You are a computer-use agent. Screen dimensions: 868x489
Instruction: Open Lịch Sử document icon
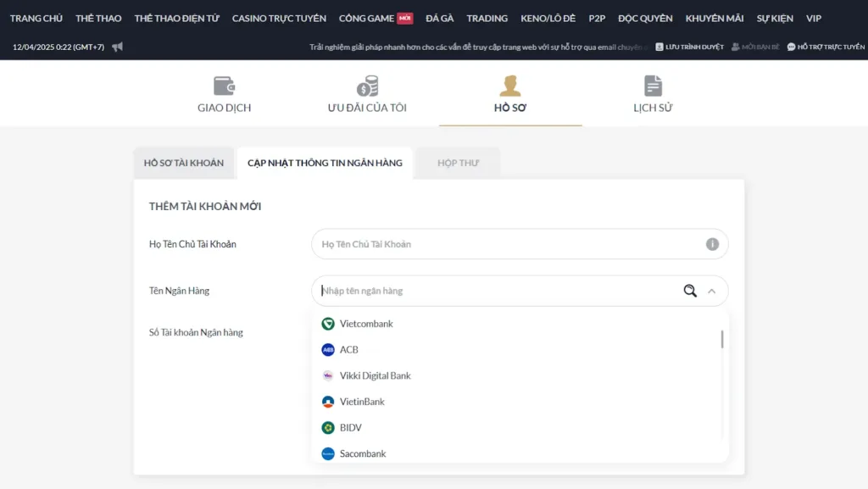[653, 86]
